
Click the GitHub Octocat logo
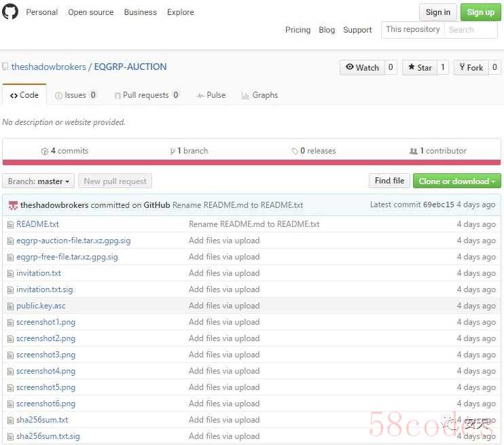pyautogui.click(x=10, y=12)
